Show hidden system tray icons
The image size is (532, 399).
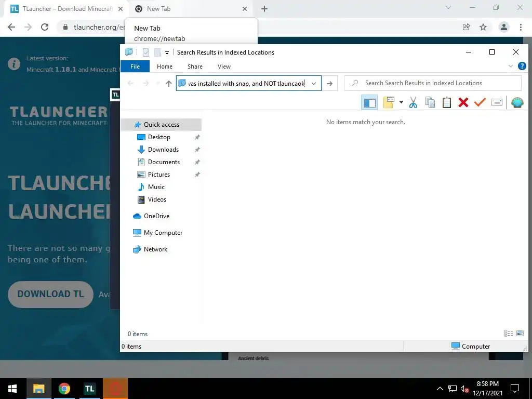[x=440, y=389]
